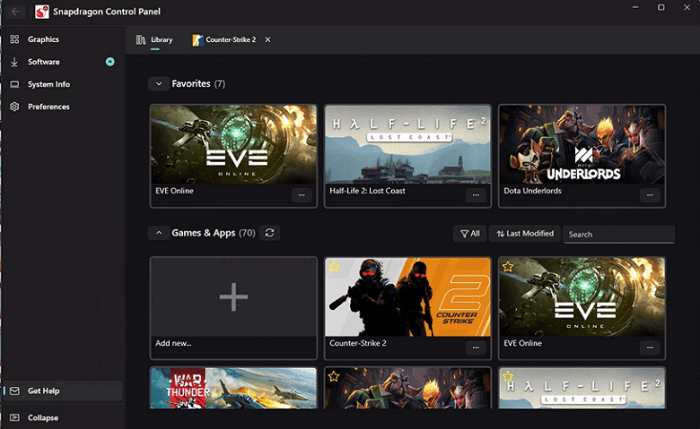Screen dimensions: 700x429
Task: Collapse the Favorites section
Action: tap(157, 84)
